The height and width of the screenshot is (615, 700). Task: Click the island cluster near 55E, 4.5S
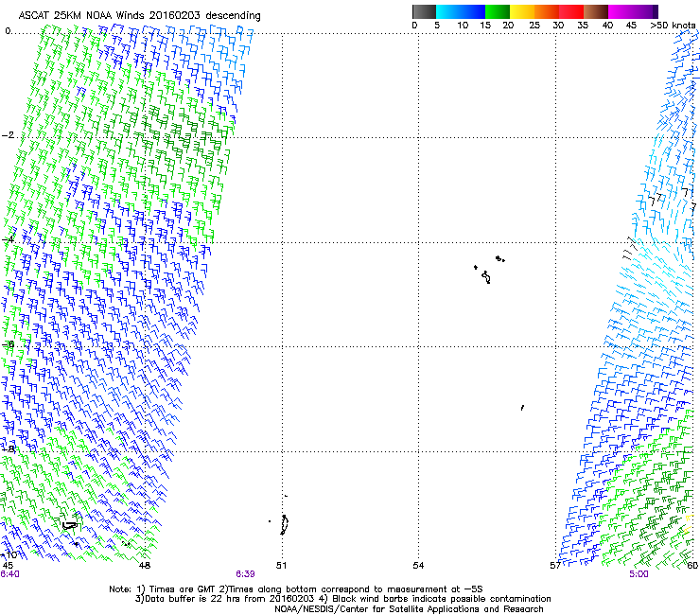click(x=489, y=270)
